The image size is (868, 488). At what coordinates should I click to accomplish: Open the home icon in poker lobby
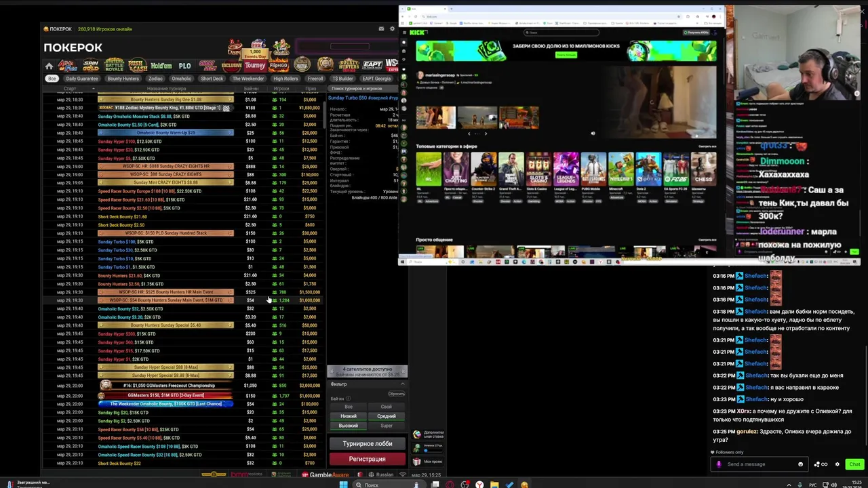49,66
